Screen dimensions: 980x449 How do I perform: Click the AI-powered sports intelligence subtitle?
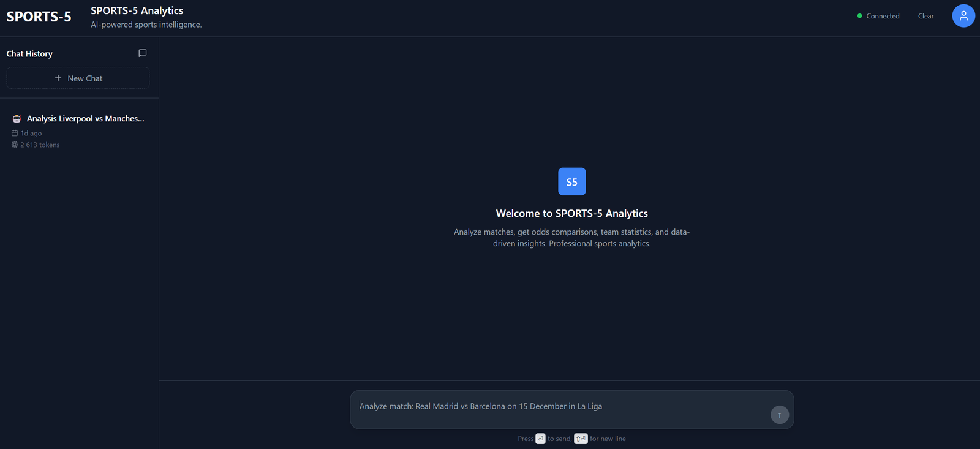(146, 25)
